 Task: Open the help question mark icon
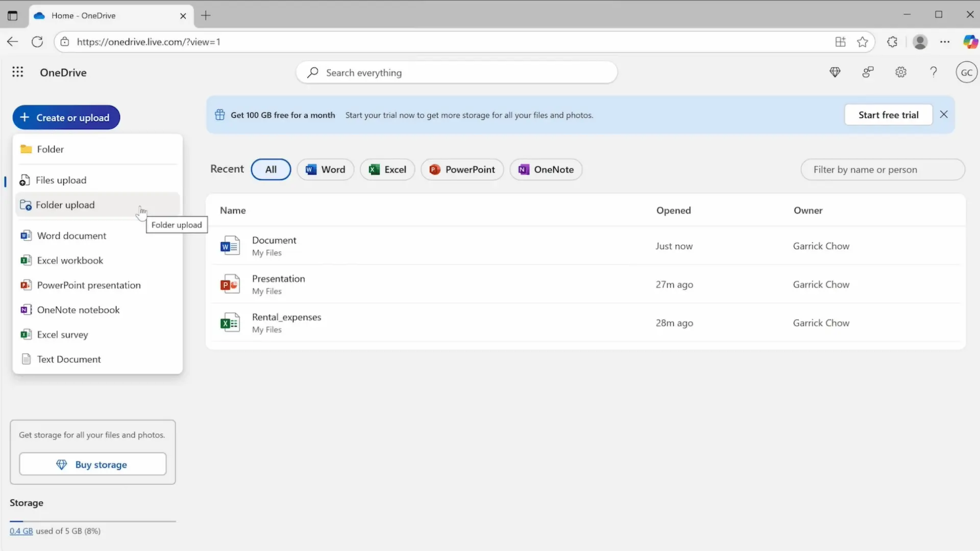pyautogui.click(x=934, y=72)
